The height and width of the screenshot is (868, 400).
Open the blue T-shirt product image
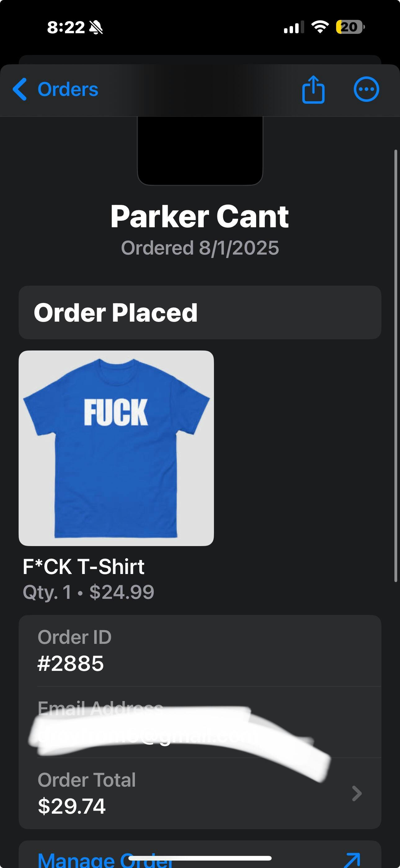tap(116, 448)
